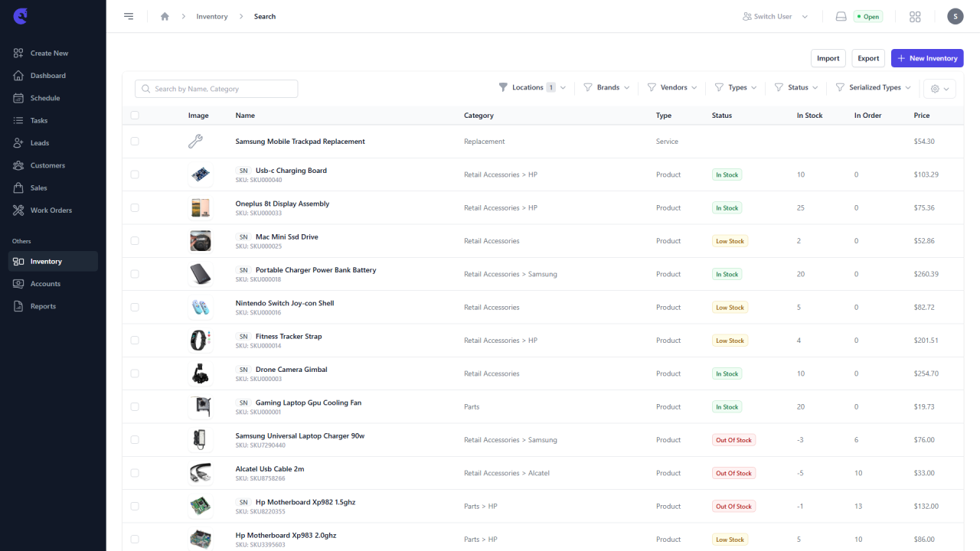
Task: Click the Sales bag icon
Action: (18, 187)
